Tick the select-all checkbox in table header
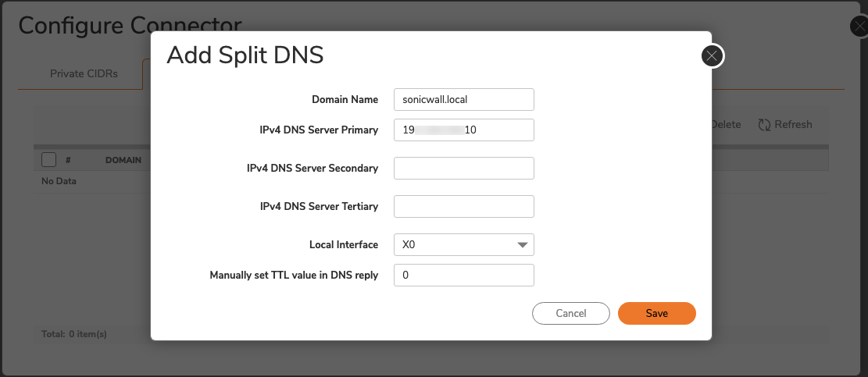 point(48,159)
